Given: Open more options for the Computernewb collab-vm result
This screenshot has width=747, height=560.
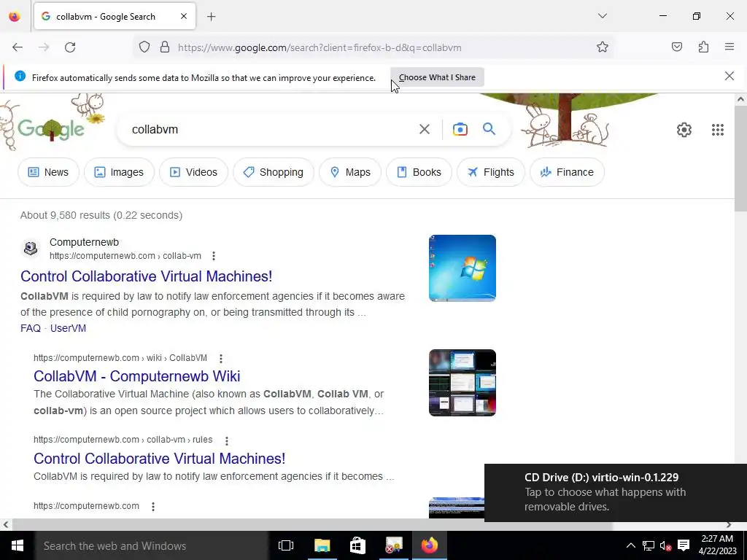Looking at the screenshot, I should coord(214,256).
